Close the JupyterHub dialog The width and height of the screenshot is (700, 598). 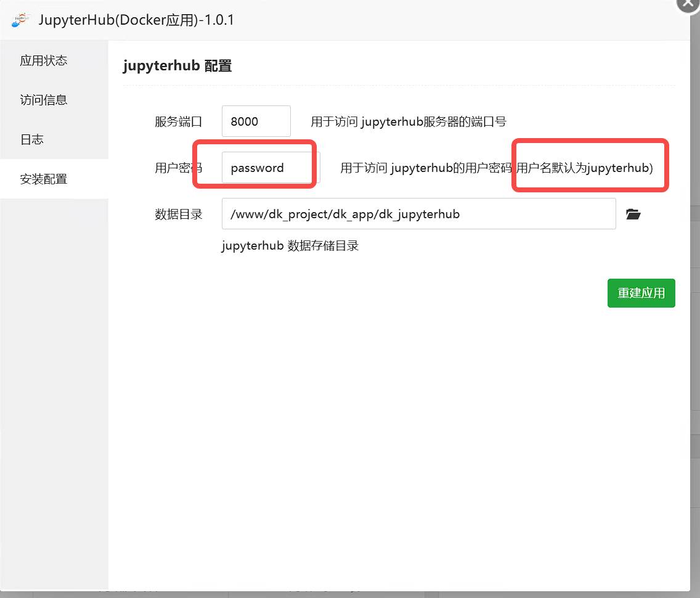click(x=688, y=4)
